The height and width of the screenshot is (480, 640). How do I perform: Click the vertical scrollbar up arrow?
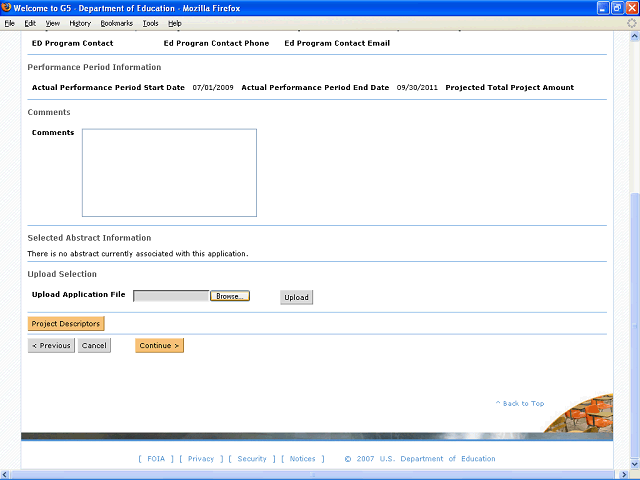click(635, 36)
